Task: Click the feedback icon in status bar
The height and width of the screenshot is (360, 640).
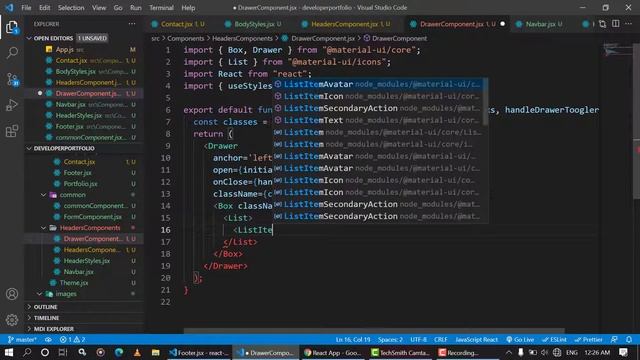Action: coord(614,340)
